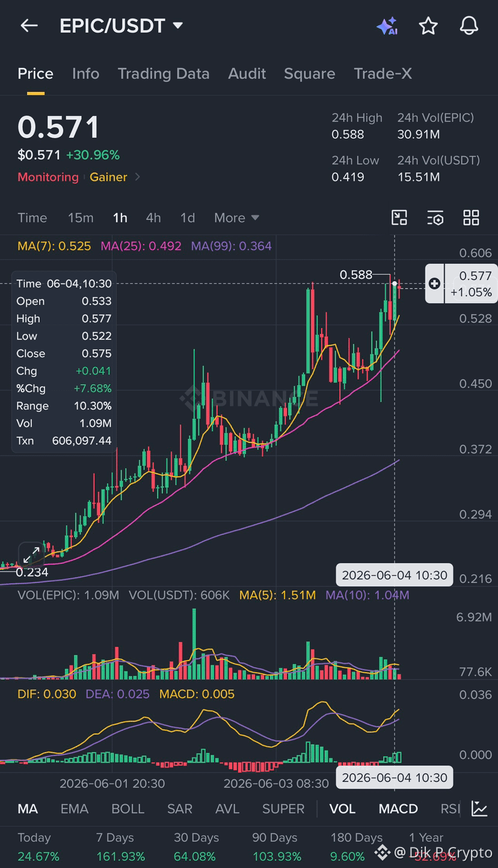Select the Time chart interval

click(32, 218)
